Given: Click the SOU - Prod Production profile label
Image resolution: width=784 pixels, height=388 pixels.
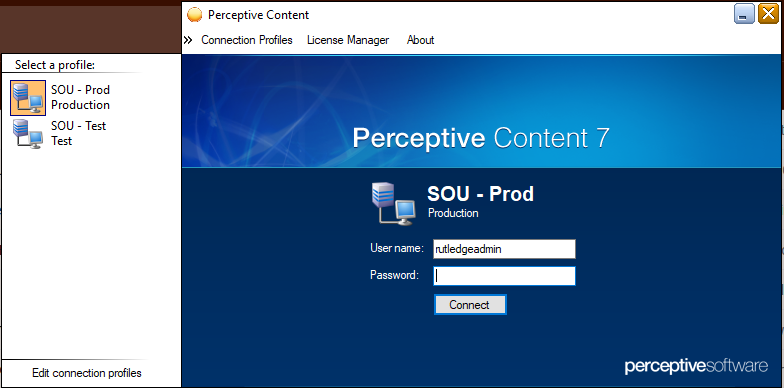Looking at the screenshot, I should 80,98.
